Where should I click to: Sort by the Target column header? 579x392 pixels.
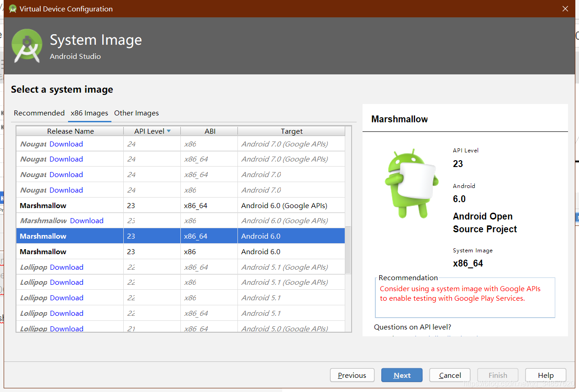[x=291, y=131]
